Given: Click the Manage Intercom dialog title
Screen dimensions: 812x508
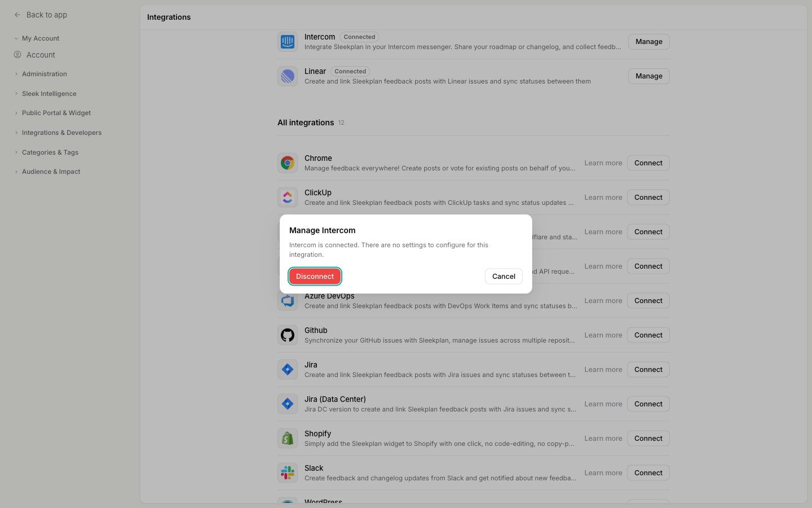Looking at the screenshot, I should [323, 230].
